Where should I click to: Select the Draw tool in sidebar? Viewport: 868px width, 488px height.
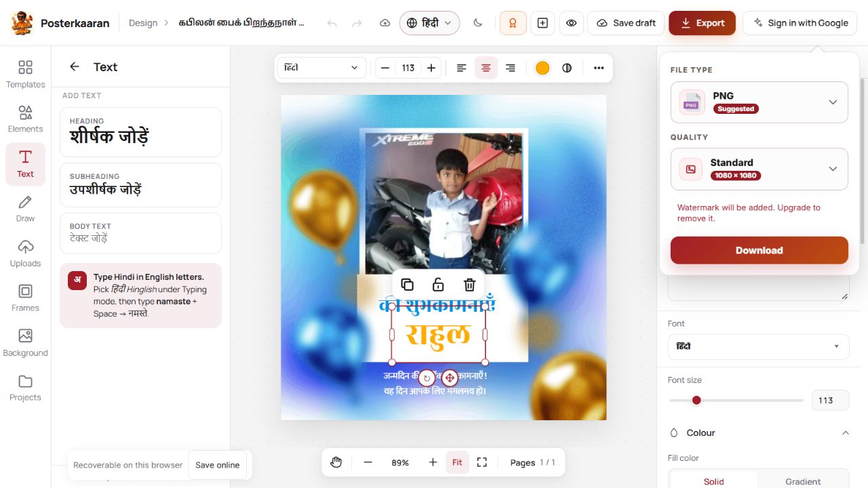click(x=25, y=209)
